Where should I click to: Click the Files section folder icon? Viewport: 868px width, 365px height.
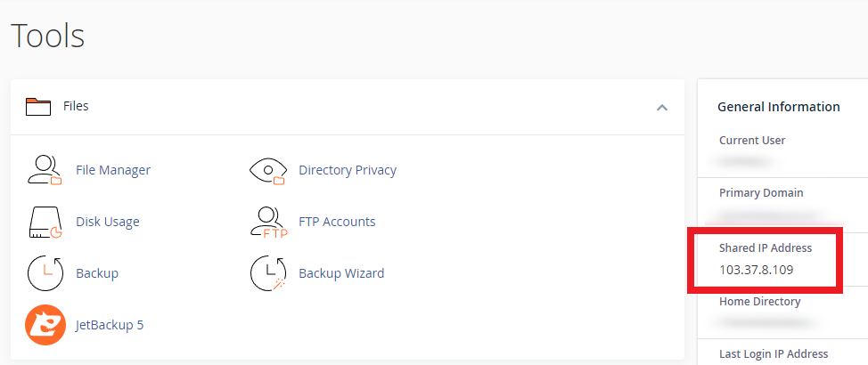(x=38, y=107)
